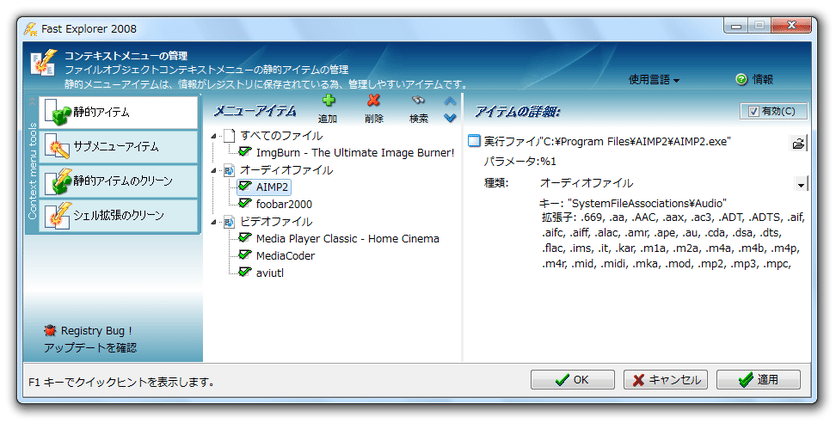This screenshot has width=836, height=423.
Task: Select ImgBurn - The Ultimate Image Burner! item
Action: 355,153
